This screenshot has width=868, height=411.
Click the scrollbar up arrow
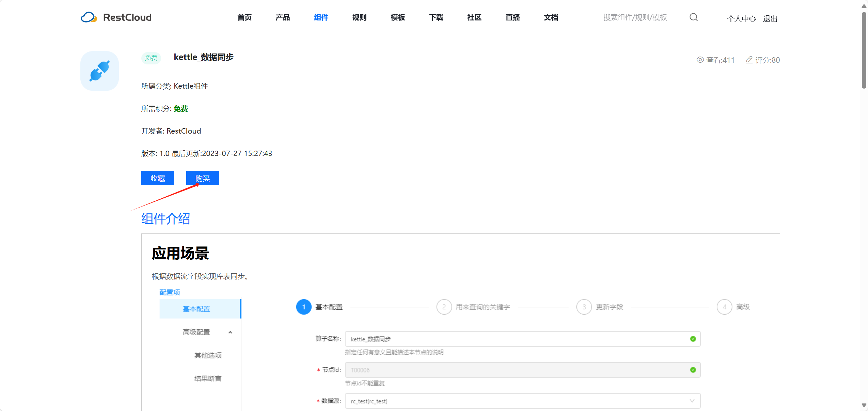[864, 6]
